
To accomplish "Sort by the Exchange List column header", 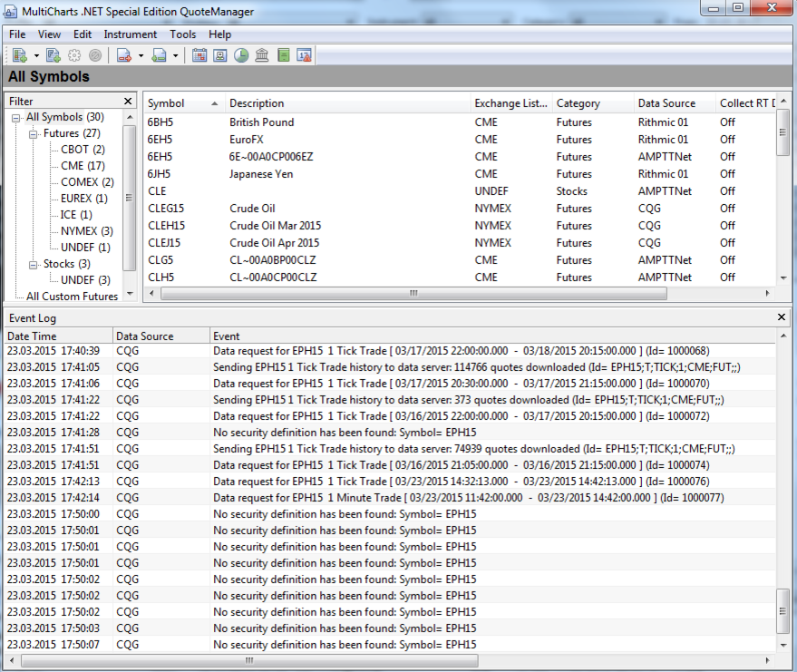I will pyautogui.click(x=511, y=103).
